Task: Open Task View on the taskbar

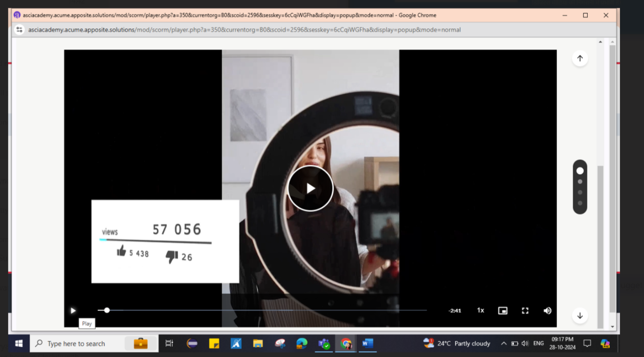Action: (169, 343)
